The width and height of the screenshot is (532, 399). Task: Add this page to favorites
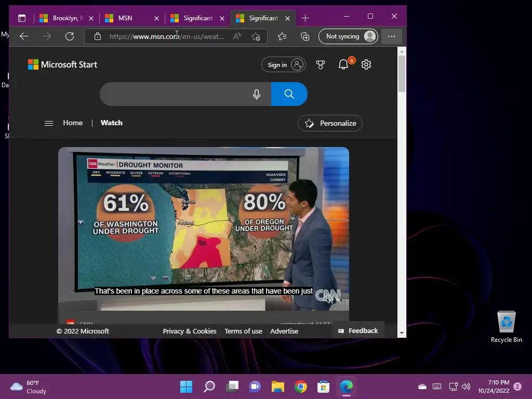pos(256,36)
